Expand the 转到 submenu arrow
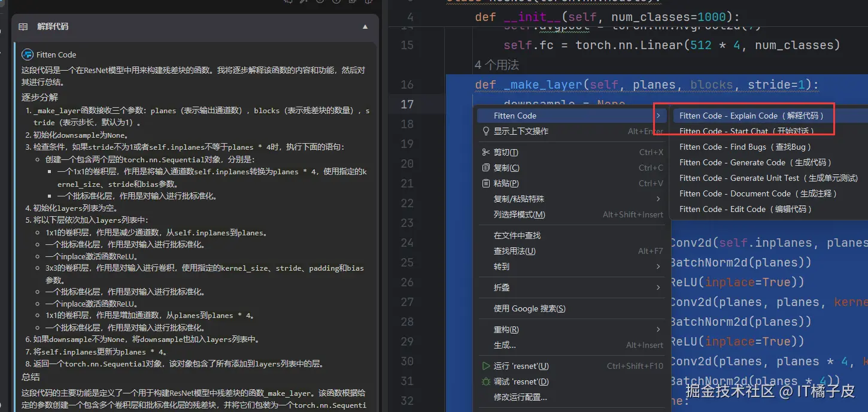 coord(658,266)
